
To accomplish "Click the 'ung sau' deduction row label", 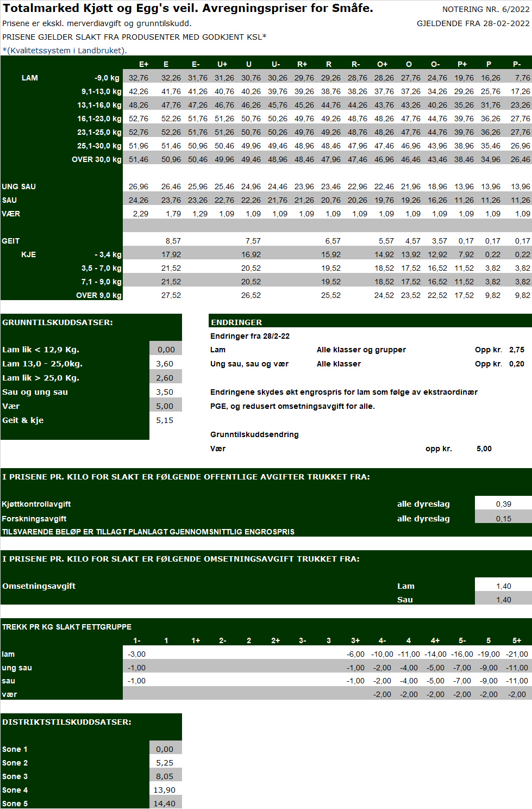I will (17, 668).
